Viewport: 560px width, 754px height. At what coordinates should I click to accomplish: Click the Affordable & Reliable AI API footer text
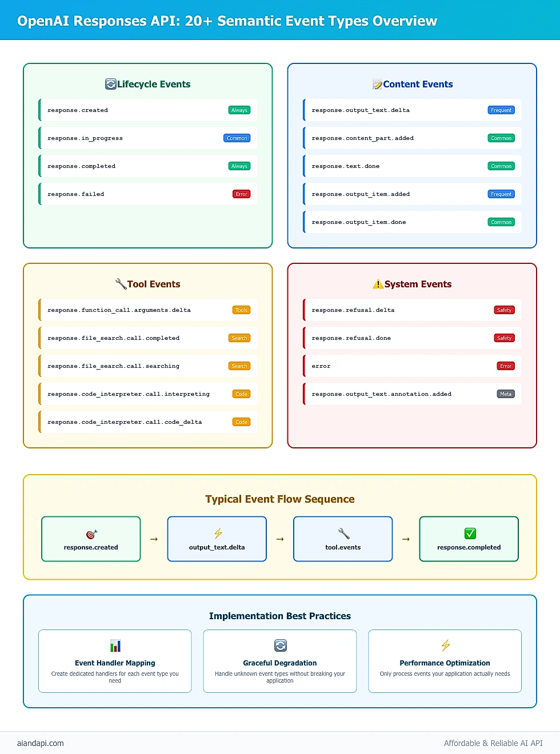[x=494, y=743]
